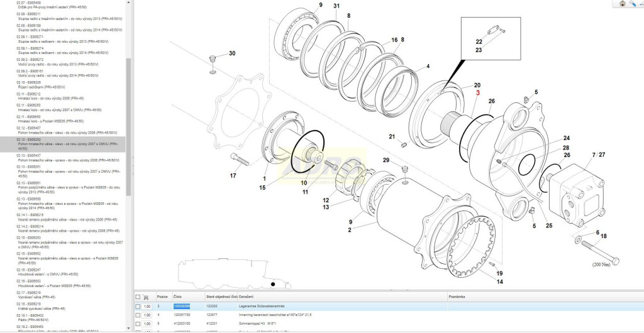Click callout number 20 in diagram
Viewport: 644px width, 333px height.
(x=477, y=85)
